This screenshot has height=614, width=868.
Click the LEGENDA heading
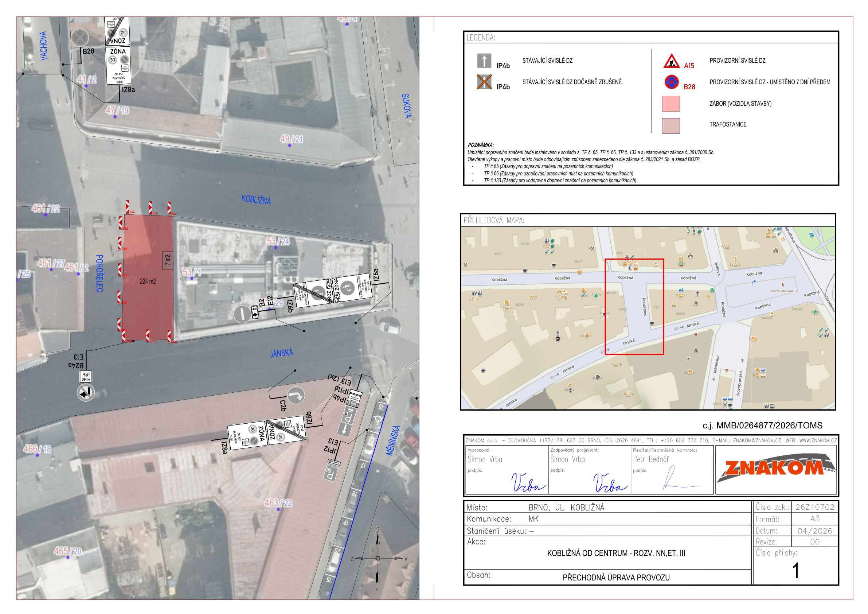point(481,38)
